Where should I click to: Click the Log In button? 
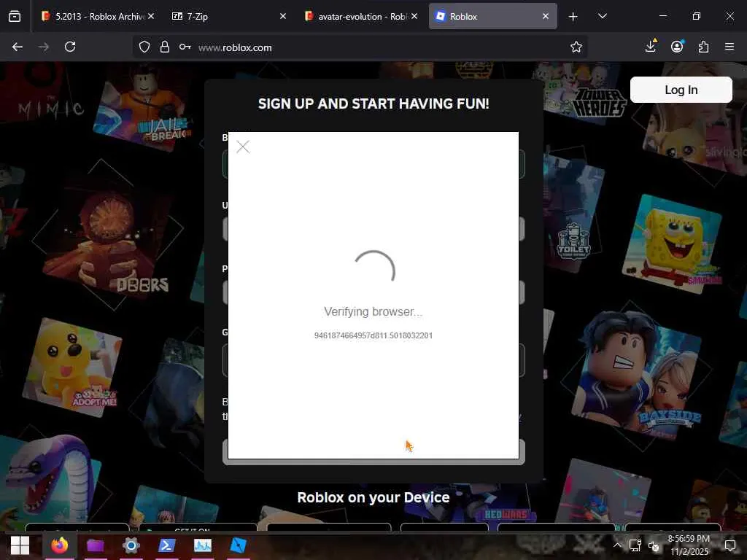[x=681, y=90]
